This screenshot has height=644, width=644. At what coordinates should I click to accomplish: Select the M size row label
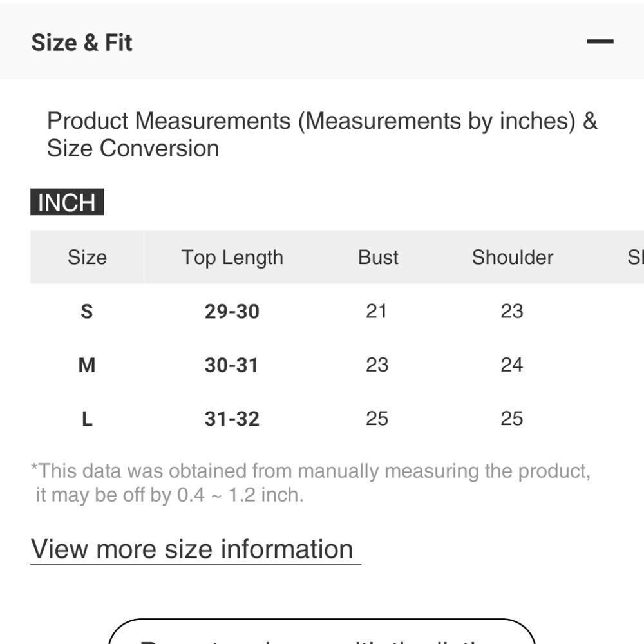click(87, 365)
